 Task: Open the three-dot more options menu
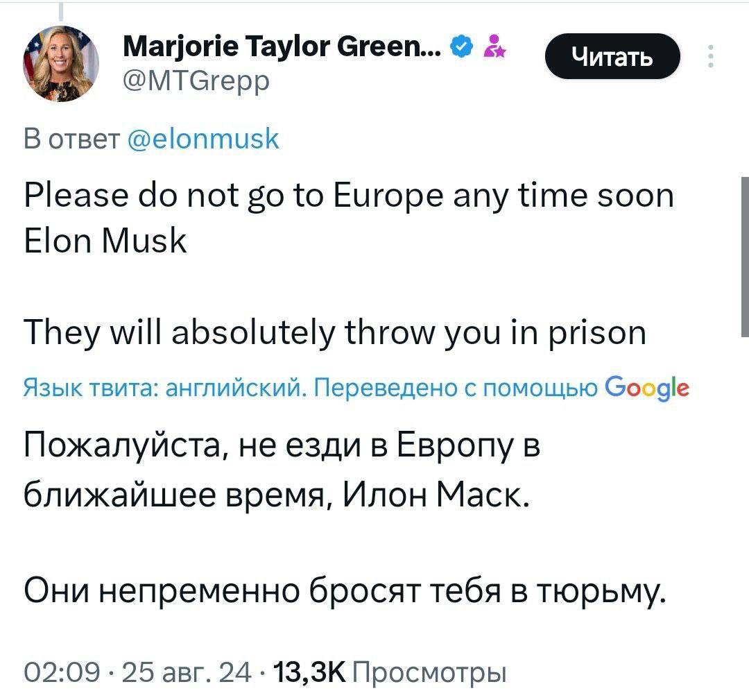709,56
